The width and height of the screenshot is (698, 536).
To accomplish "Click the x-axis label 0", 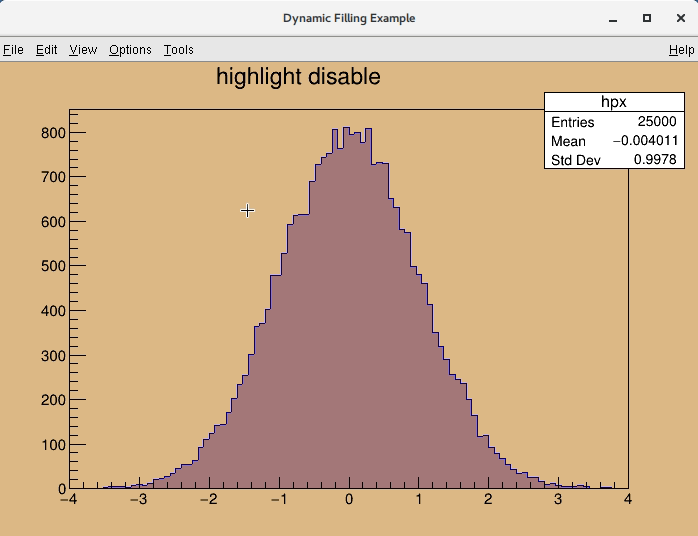I will (x=349, y=499).
